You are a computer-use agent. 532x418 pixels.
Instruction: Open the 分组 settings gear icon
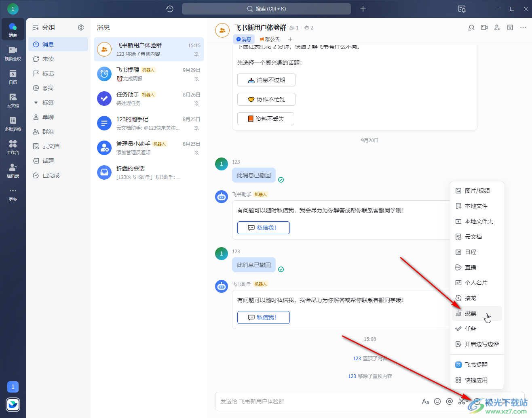(81, 27)
